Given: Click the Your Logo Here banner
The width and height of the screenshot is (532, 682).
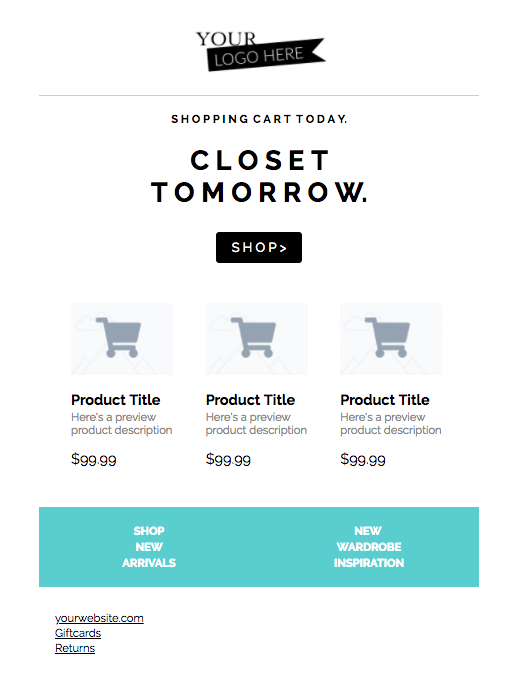Looking at the screenshot, I should (260, 51).
